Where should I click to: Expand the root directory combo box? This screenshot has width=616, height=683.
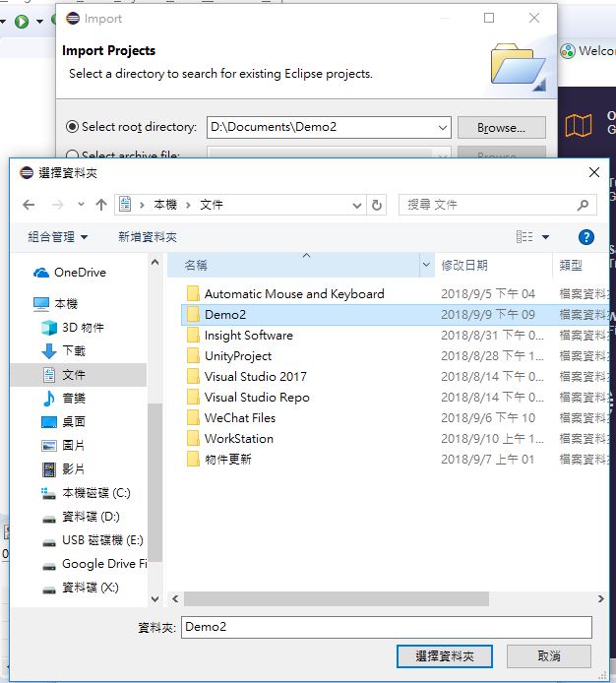pos(442,128)
